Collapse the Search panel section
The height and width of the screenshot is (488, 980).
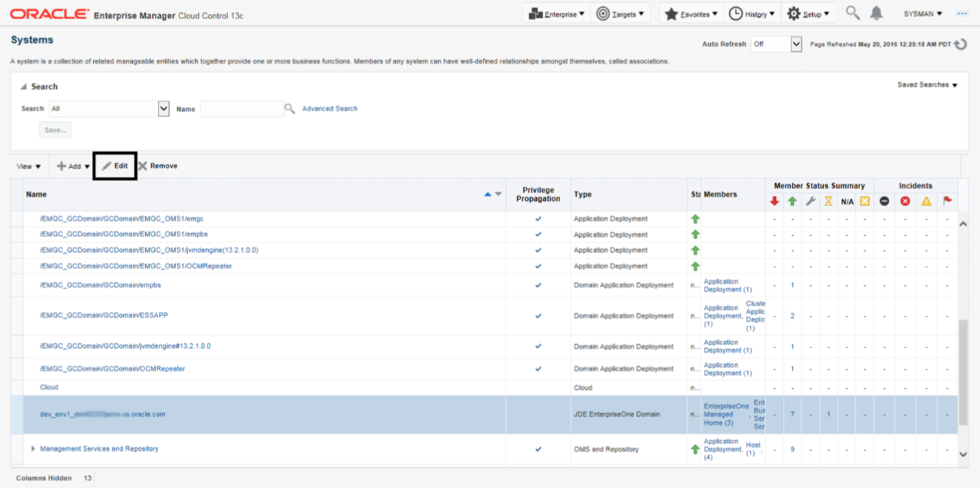pos(23,87)
